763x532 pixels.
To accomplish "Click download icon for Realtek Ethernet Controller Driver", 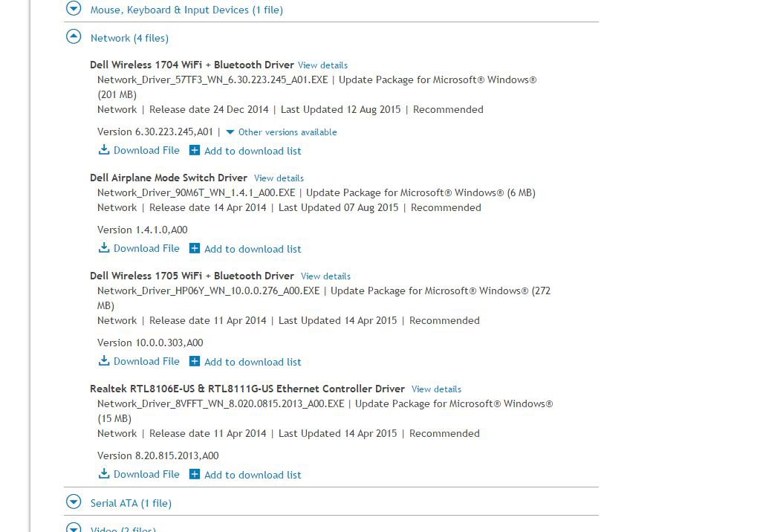I will coord(104,473).
